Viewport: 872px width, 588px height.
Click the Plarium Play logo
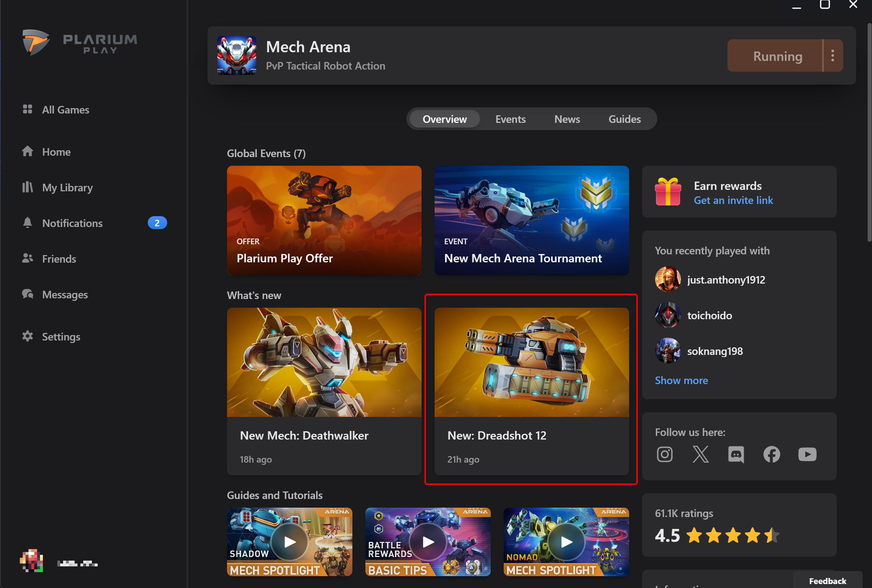pyautogui.click(x=80, y=43)
